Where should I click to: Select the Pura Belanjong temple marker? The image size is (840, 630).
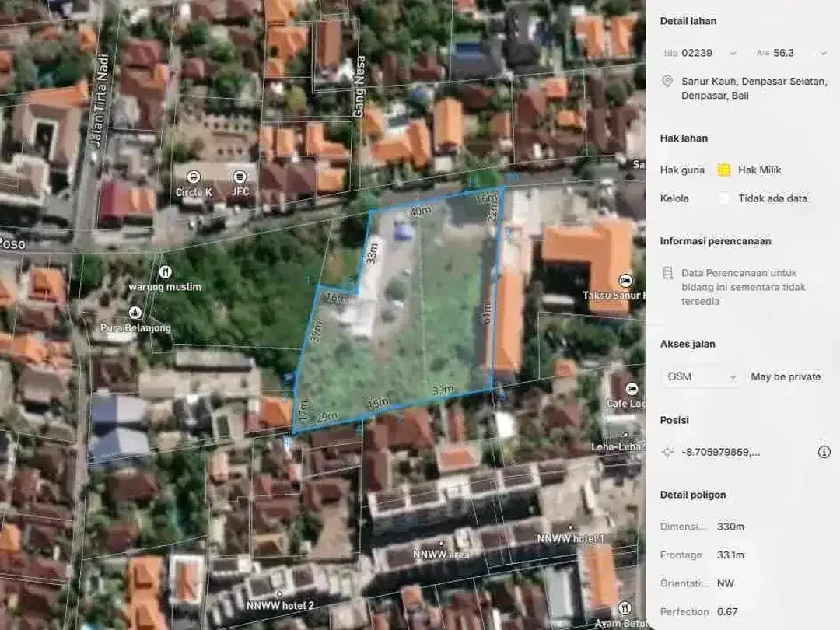point(135,313)
